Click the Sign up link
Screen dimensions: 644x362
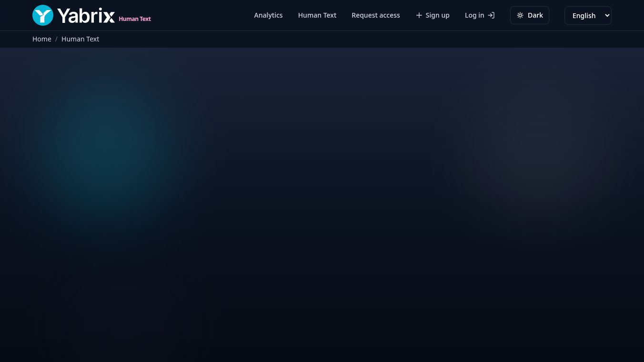(433, 15)
